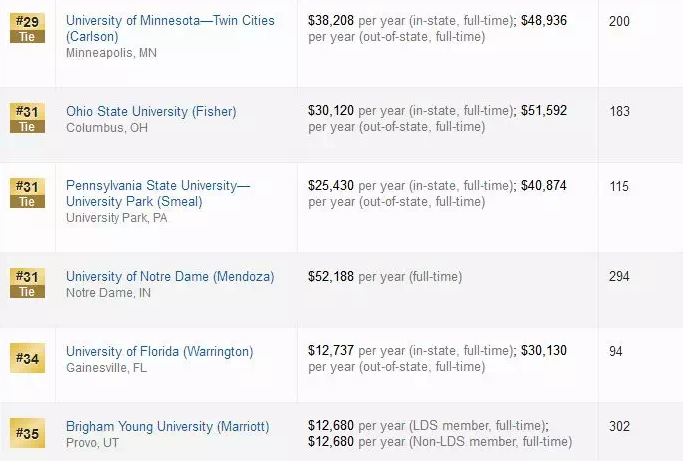
Task: Click the $38,208 in-state tuition for Minnesota
Action: click(331, 20)
